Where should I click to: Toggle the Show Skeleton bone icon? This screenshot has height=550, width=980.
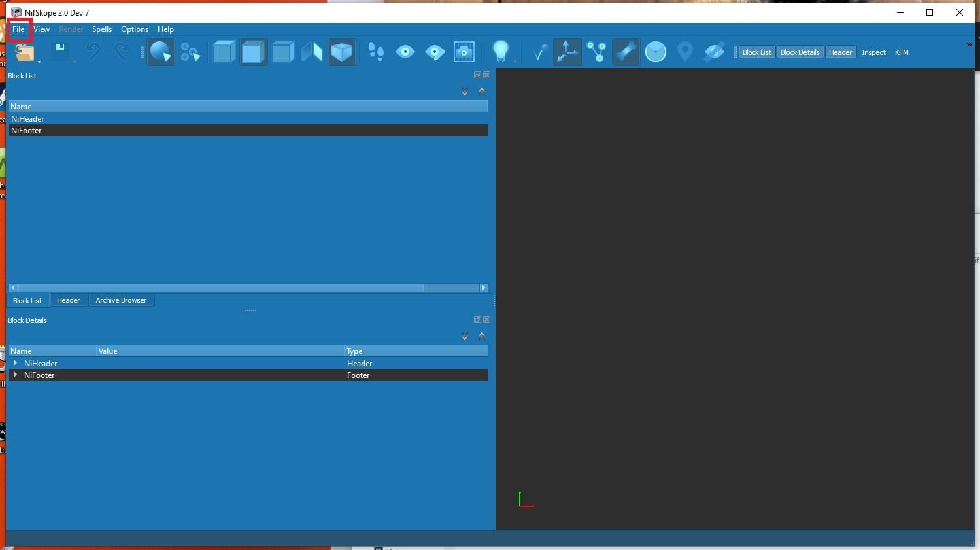[626, 52]
